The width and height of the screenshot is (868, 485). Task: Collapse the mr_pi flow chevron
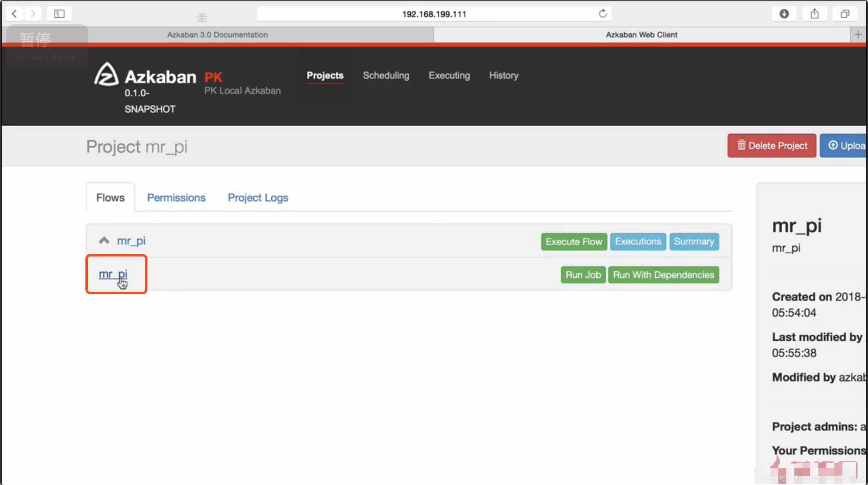pos(104,240)
